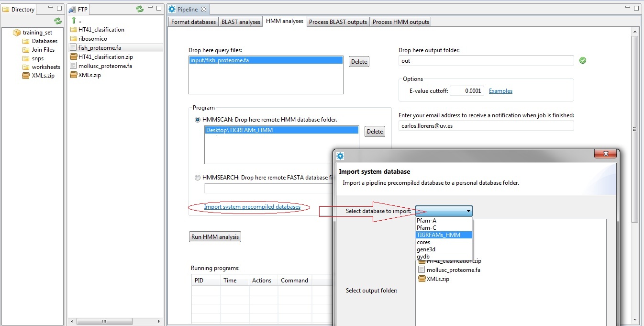Click the FTP panel refresh icon
Viewport: 644px width, 326px height.
coord(140,9)
